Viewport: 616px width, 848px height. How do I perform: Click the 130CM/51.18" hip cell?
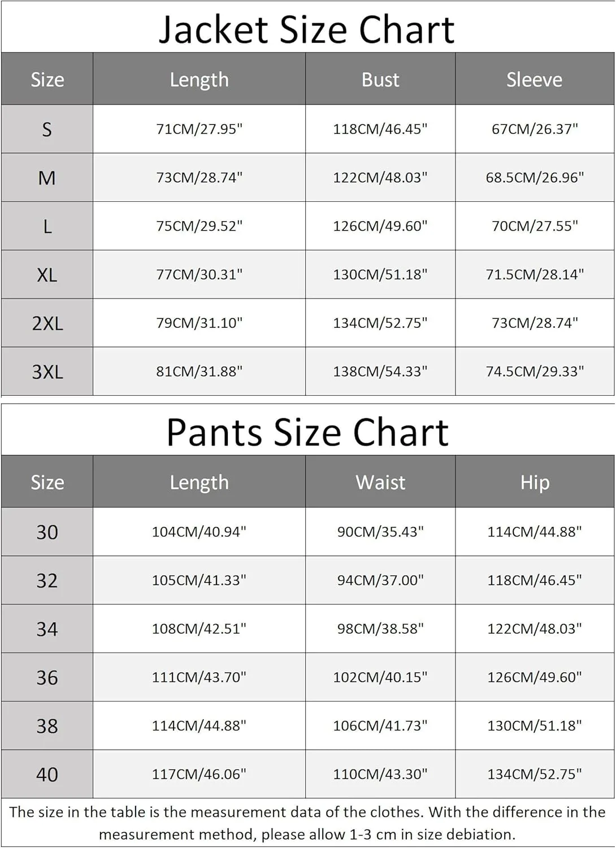coord(535,725)
